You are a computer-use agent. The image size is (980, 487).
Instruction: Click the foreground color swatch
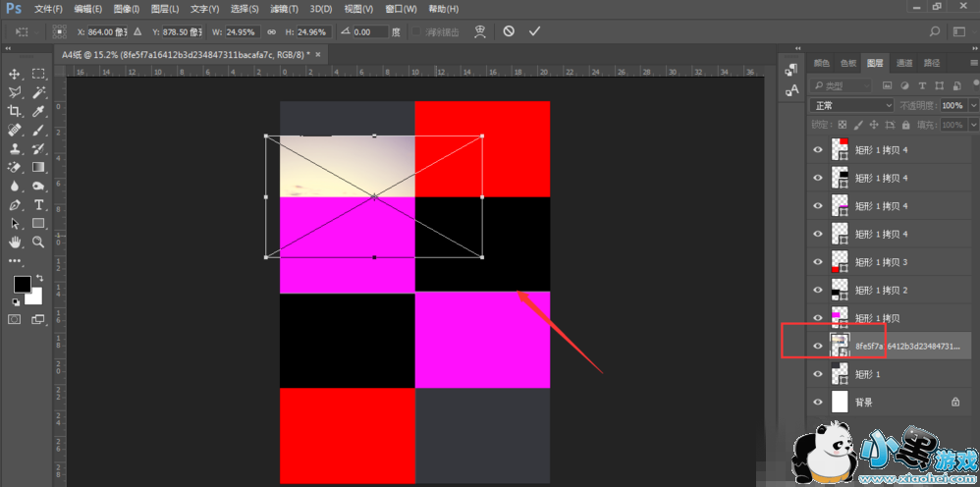(21, 285)
